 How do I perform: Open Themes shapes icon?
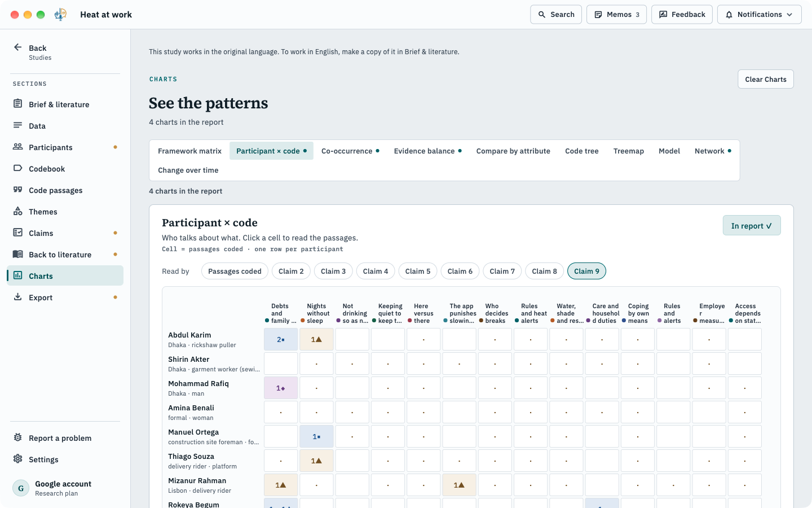[18, 211]
